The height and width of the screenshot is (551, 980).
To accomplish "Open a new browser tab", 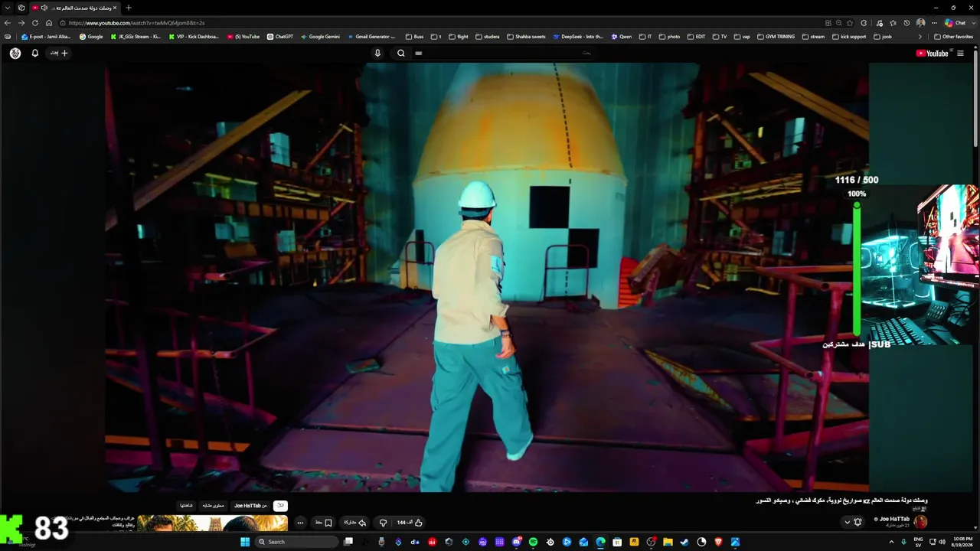I will coord(129,8).
